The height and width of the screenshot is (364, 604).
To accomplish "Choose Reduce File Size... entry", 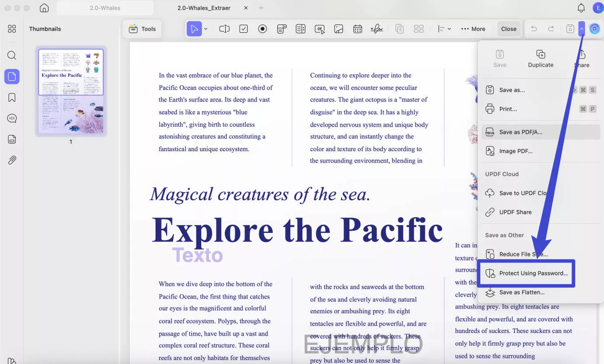I will [541, 254].
